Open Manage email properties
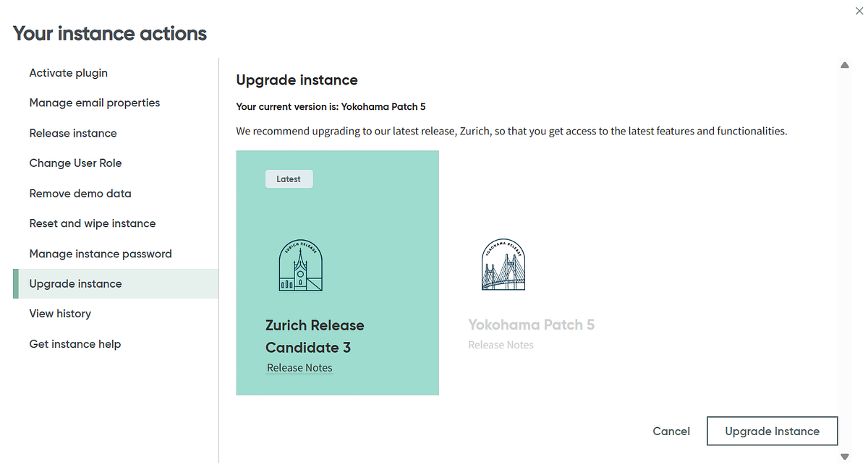 (x=94, y=103)
